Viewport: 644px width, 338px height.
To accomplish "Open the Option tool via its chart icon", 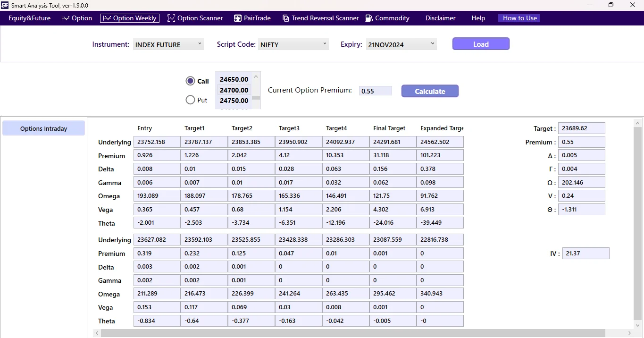I will click(x=65, y=18).
